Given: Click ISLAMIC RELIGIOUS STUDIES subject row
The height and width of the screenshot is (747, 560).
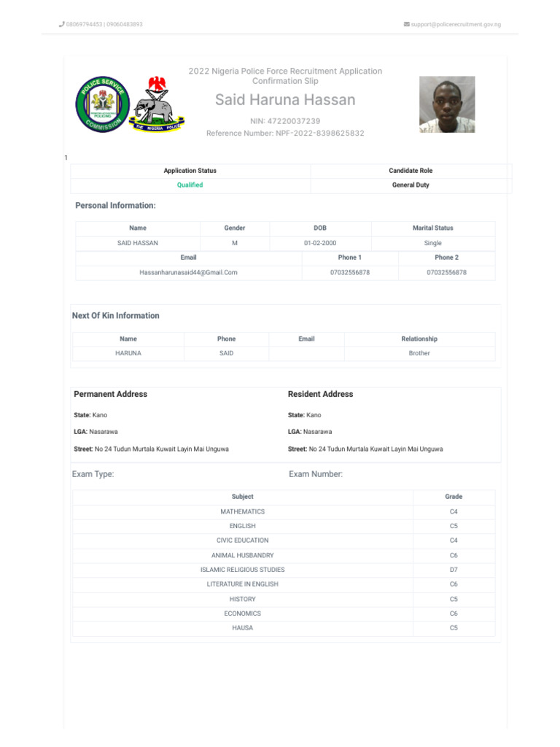Looking at the screenshot, I should (x=284, y=570).
